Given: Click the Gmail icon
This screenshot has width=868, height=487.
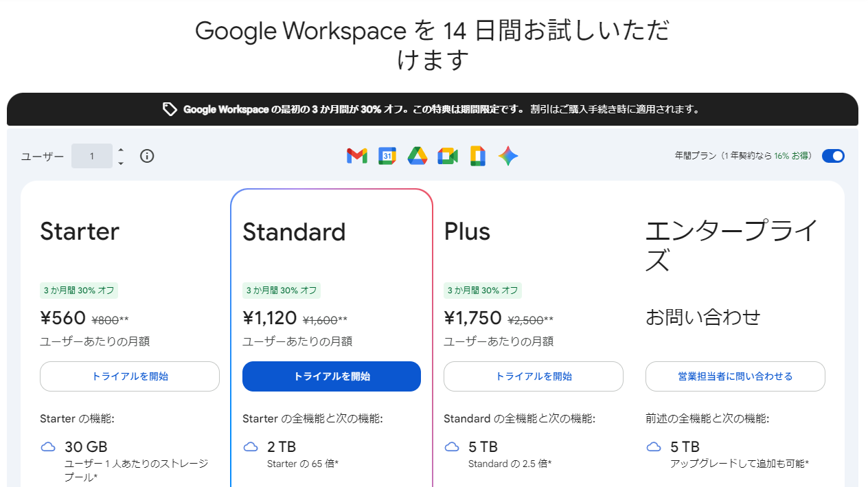Looking at the screenshot, I should [x=356, y=156].
